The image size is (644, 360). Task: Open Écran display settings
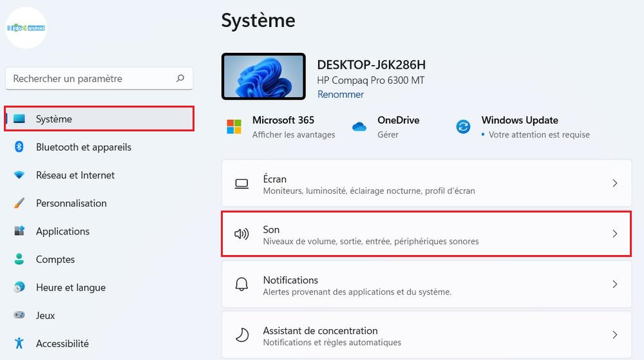(x=426, y=183)
